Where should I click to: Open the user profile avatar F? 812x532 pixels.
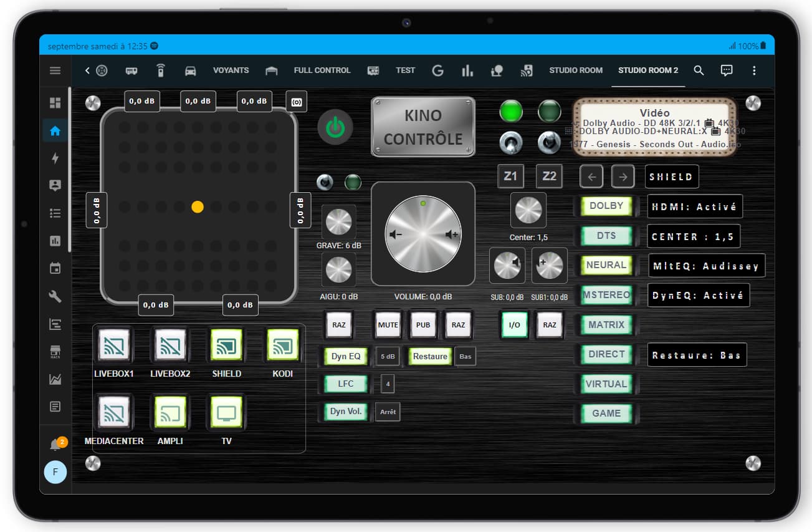55,472
